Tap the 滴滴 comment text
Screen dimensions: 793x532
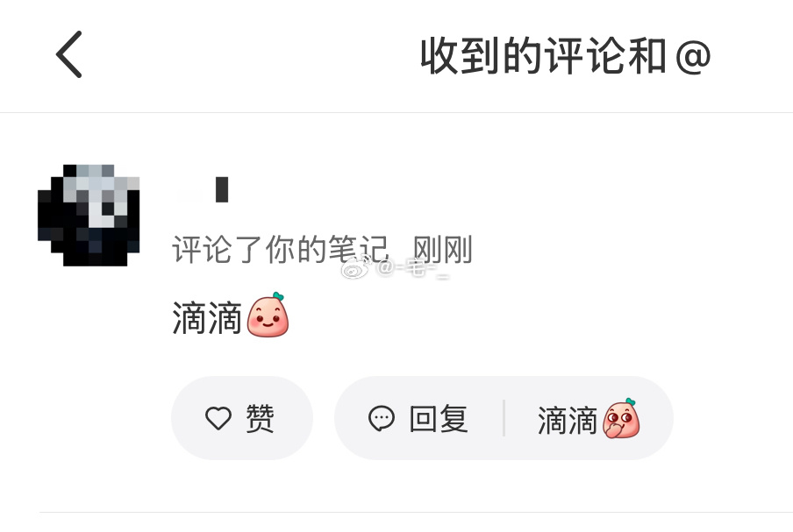coord(207,318)
